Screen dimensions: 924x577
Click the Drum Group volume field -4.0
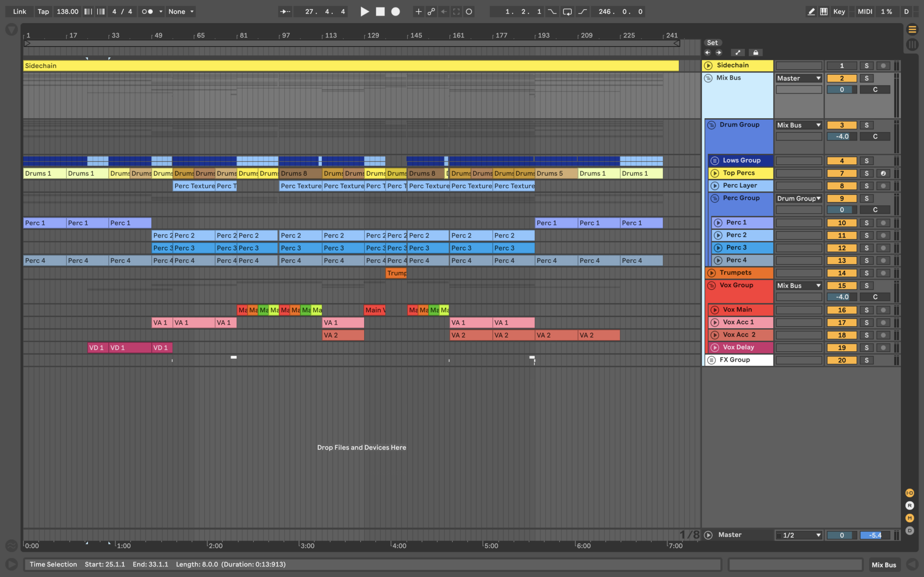pos(842,137)
